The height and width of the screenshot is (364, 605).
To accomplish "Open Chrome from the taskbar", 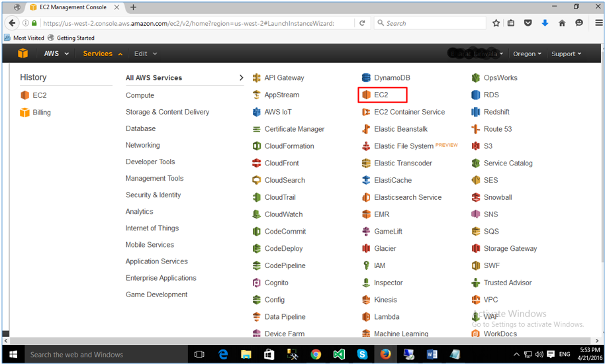I will coord(316,354).
